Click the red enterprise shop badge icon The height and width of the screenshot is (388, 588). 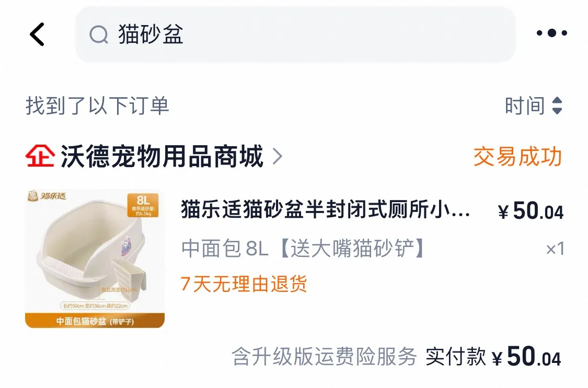[40, 156]
